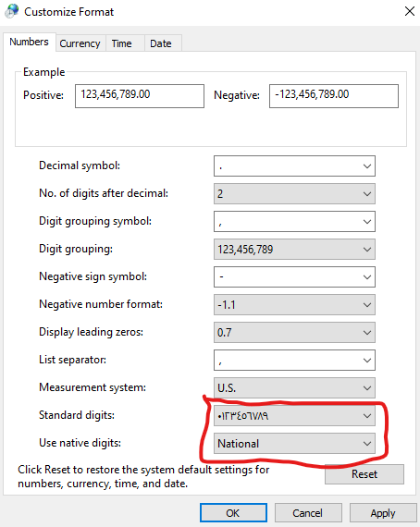The width and height of the screenshot is (420, 527).
Task: Open No. of digits after decimal dropdown
Action: (x=294, y=193)
